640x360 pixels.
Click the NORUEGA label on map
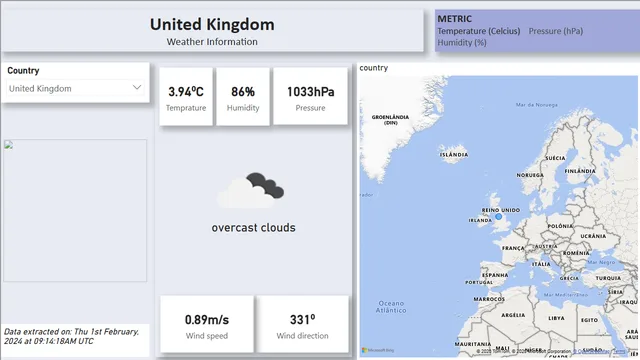pos(530,175)
